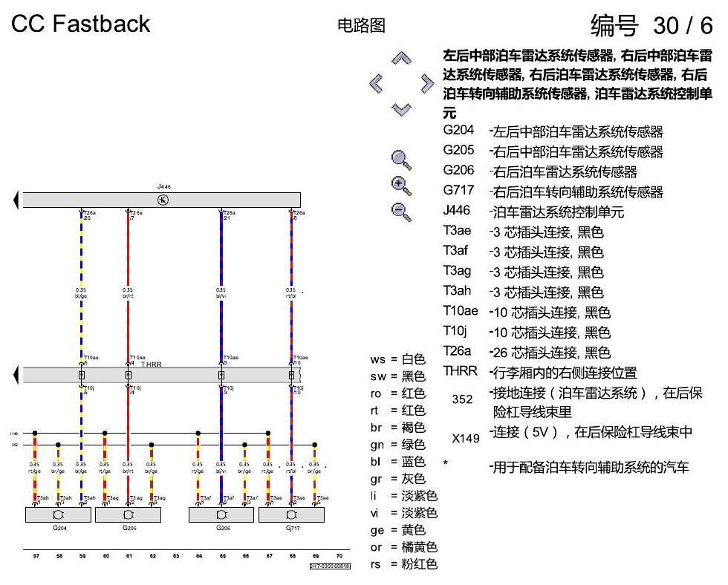Click the zoom-out magnifier icon
Image resolution: width=728 pixels, height=585 pixels.
point(401,212)
